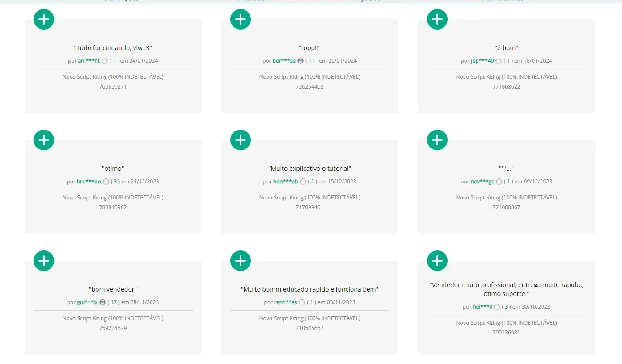Click the medal badge beside bru***do
Viewport: 622px width, 364px height.
(x=106, y=182)
